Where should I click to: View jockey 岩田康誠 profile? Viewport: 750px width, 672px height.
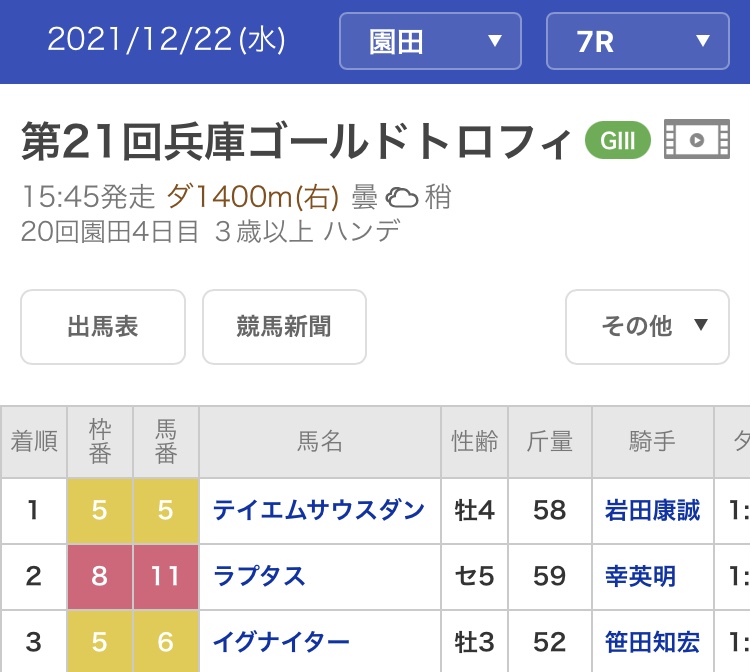(652, 510)
